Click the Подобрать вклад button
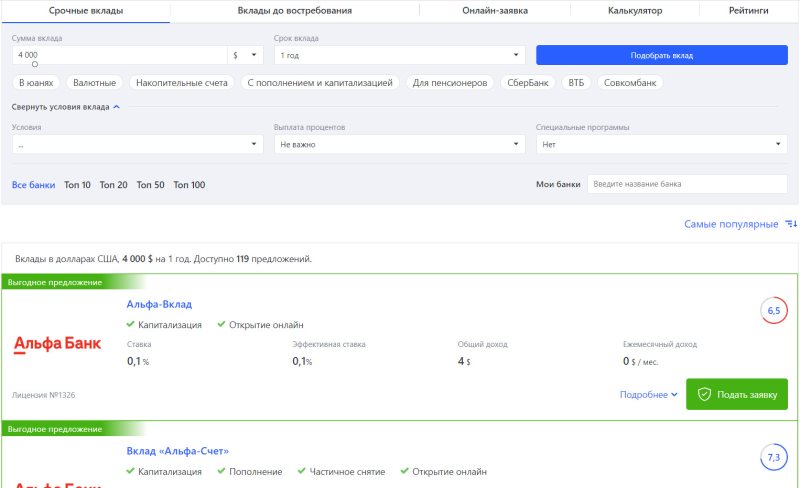Image resolution: width=800 pixels, height=488 pixels. 662,55
